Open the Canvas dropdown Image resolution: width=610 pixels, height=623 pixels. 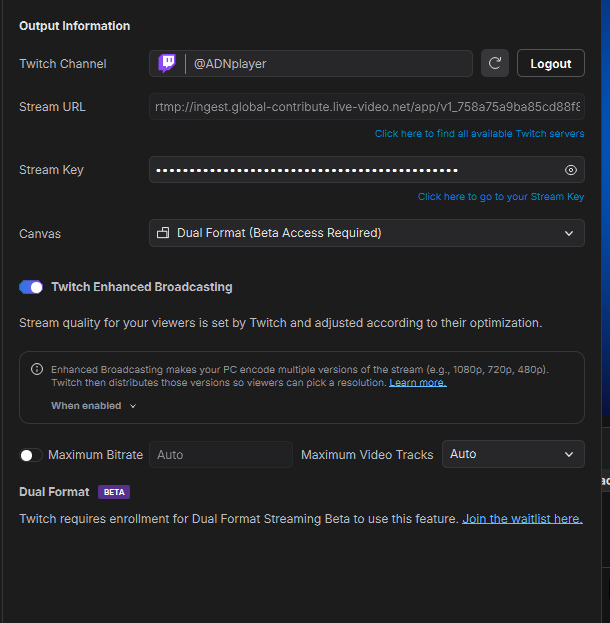(366, 233)
